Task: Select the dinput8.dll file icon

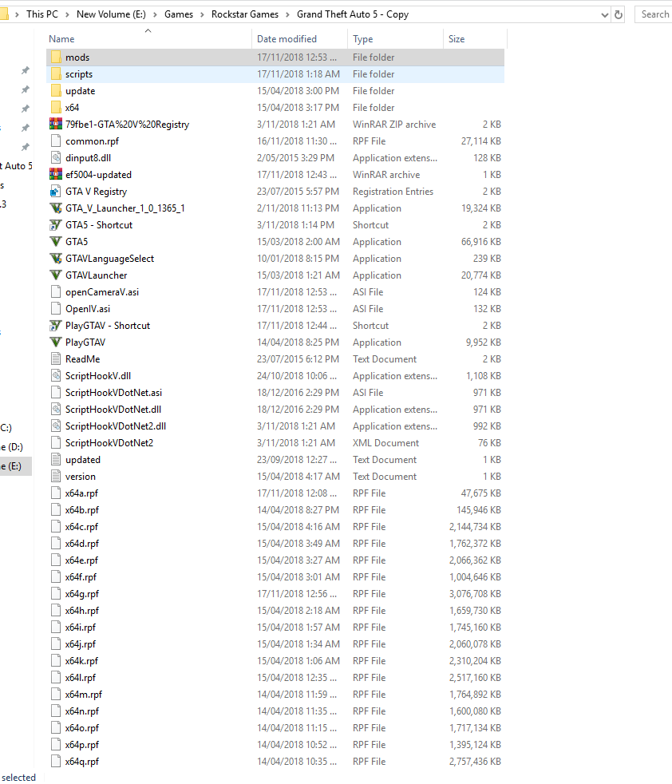Action: click(56, 158)
